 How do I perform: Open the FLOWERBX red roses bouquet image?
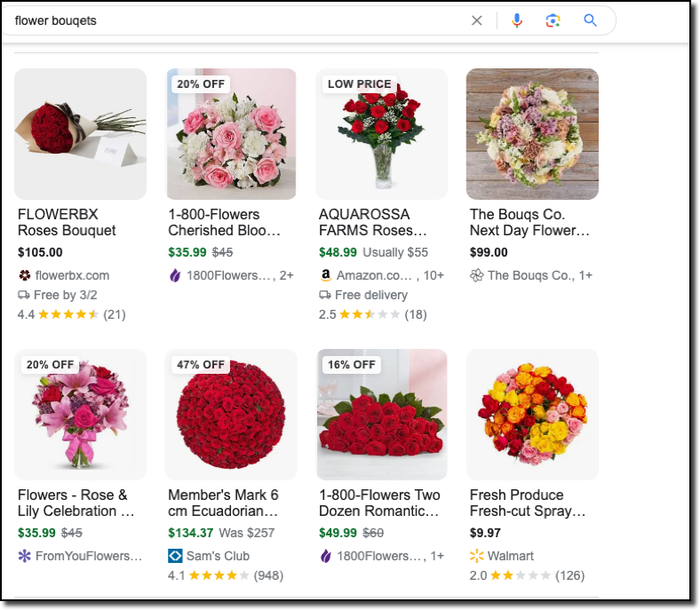tap(80, 134)
